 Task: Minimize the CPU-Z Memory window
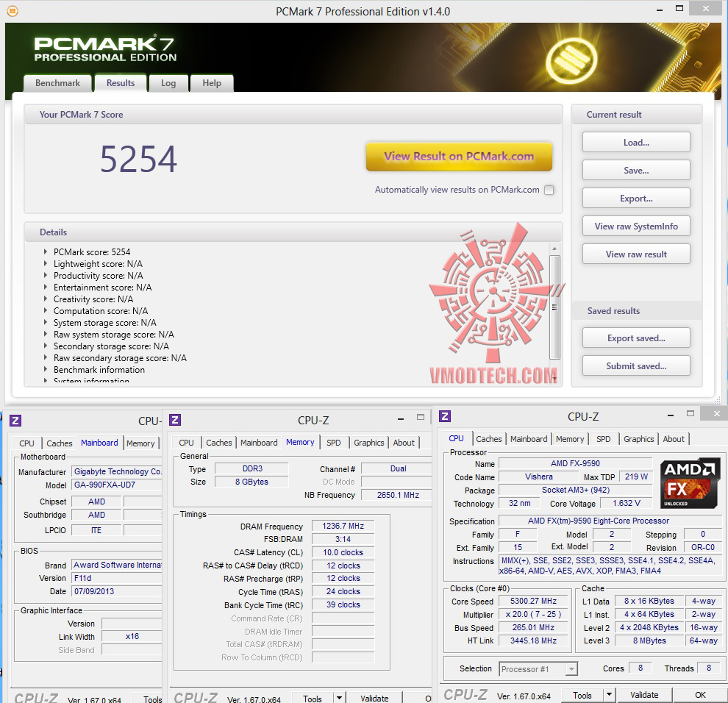400,419
